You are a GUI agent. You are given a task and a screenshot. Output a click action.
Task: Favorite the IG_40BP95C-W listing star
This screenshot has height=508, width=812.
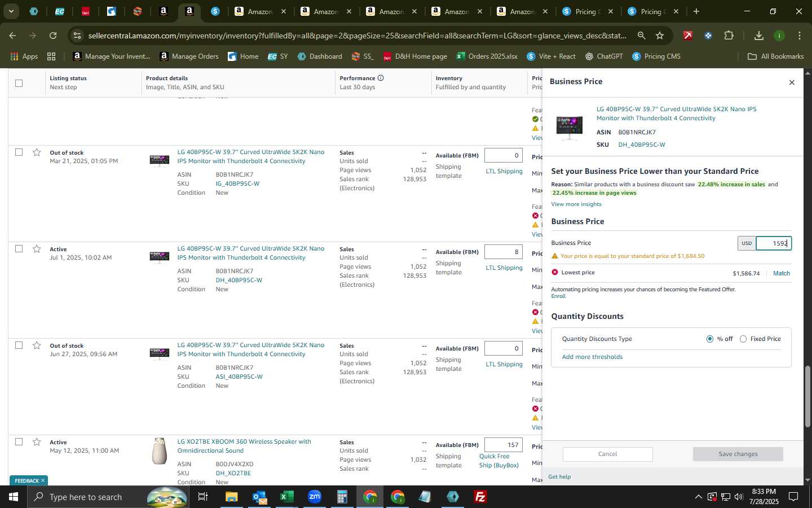pos(37,152)
